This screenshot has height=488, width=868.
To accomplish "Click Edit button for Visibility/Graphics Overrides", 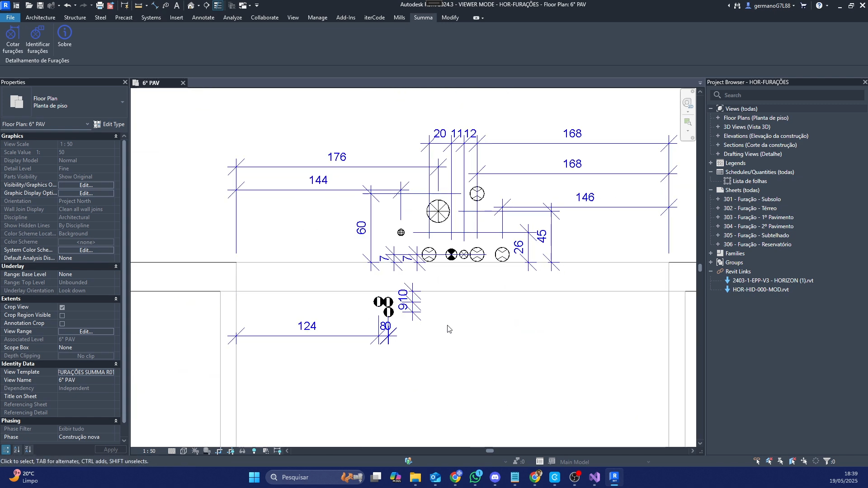I will 86,185.
